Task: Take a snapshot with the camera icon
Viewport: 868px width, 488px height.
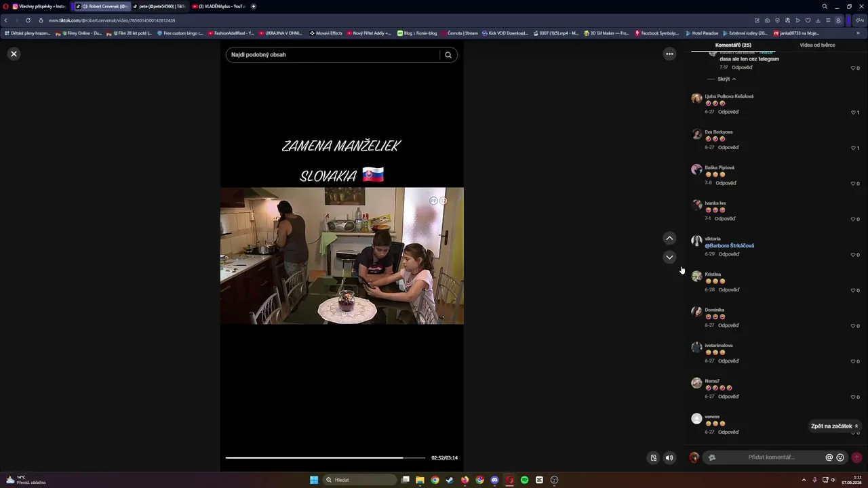Action: coord(767,20)
